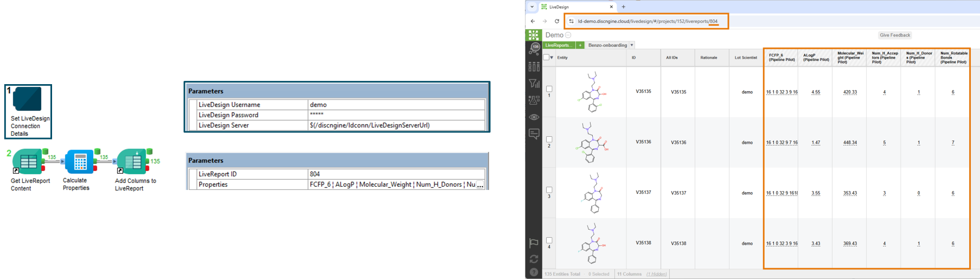Close the LiveDesign browser tab

611,7
